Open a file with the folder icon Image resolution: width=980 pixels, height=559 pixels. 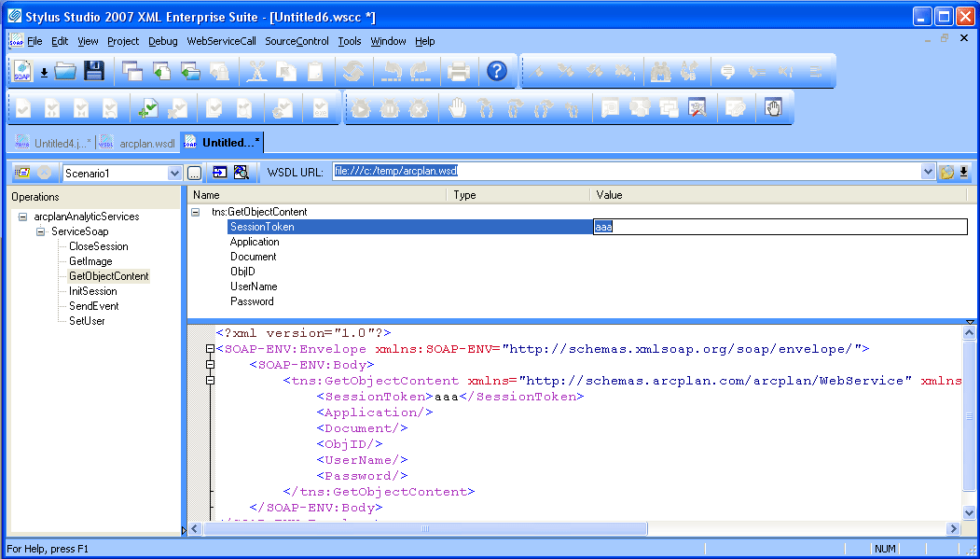(64, 71)
